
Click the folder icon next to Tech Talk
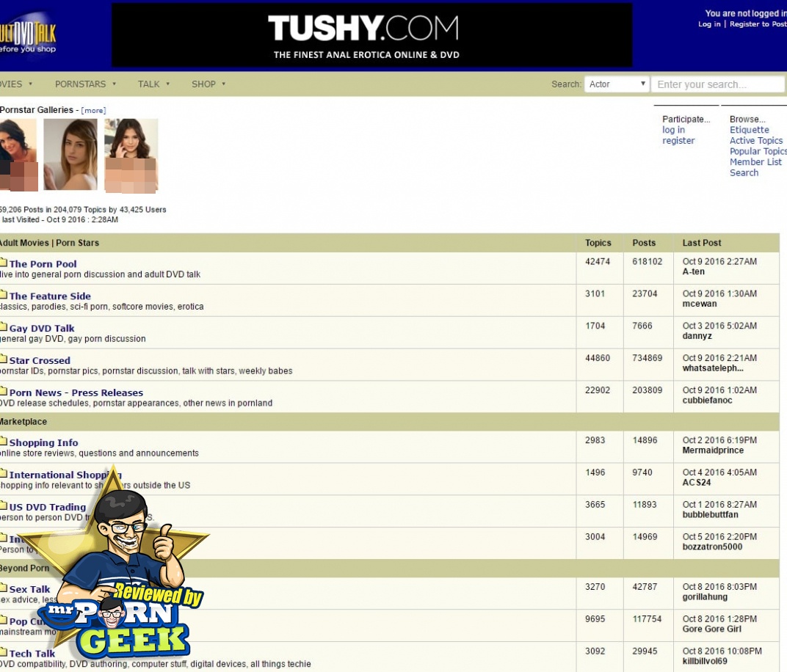tap(3, 653)
